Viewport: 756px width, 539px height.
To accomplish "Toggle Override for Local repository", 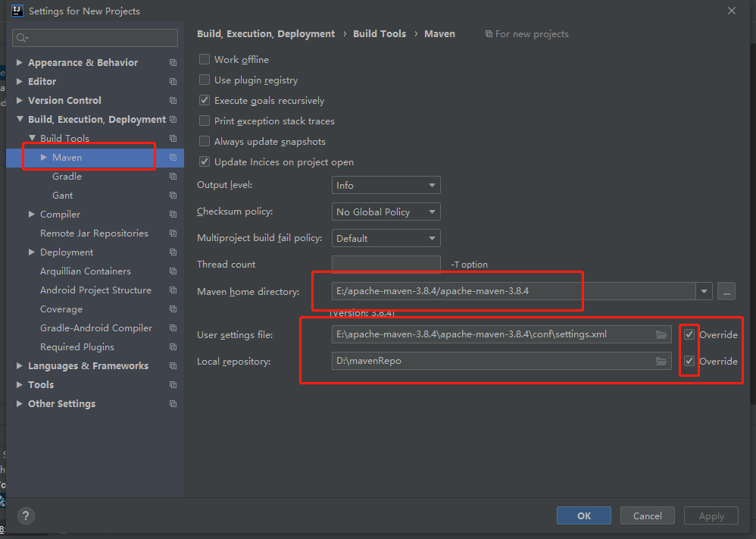I will click(689, 361).
